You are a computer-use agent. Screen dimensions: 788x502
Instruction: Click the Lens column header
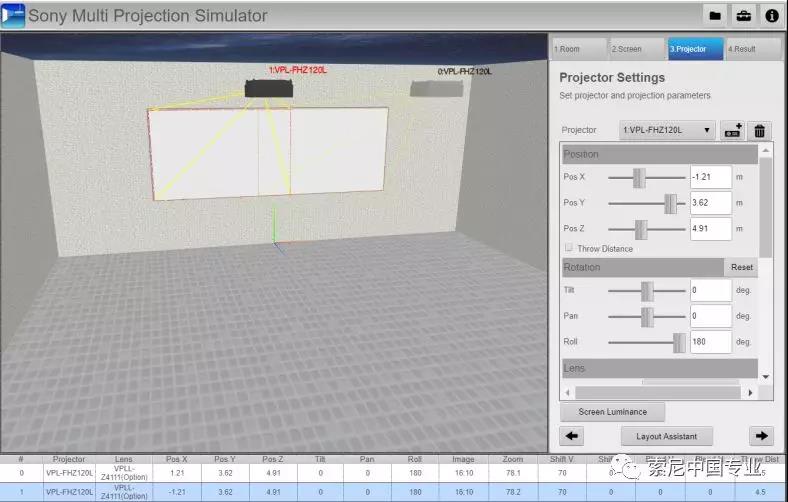coord(124,459)
